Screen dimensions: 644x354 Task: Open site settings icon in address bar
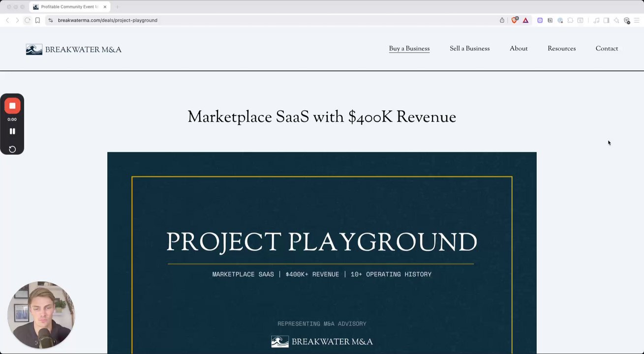[x=51, y=20]
